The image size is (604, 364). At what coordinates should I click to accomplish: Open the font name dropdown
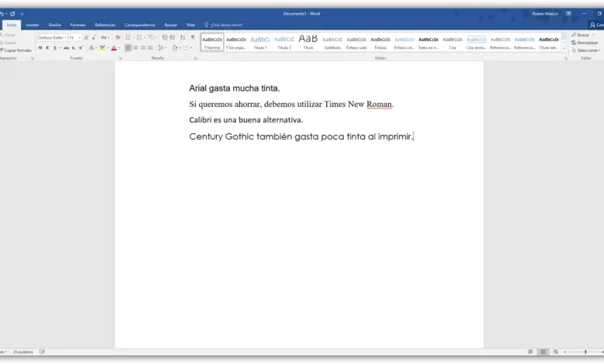(66, 38)
